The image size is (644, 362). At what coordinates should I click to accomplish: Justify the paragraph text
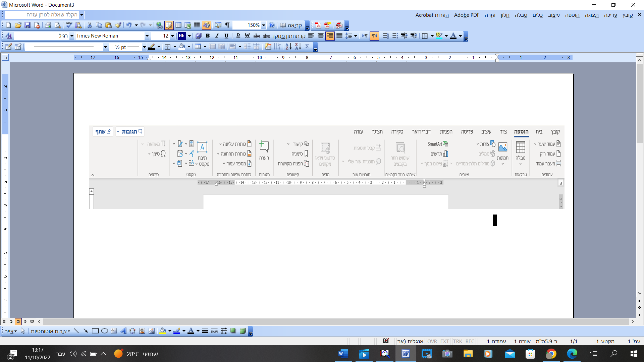point(339,36)
